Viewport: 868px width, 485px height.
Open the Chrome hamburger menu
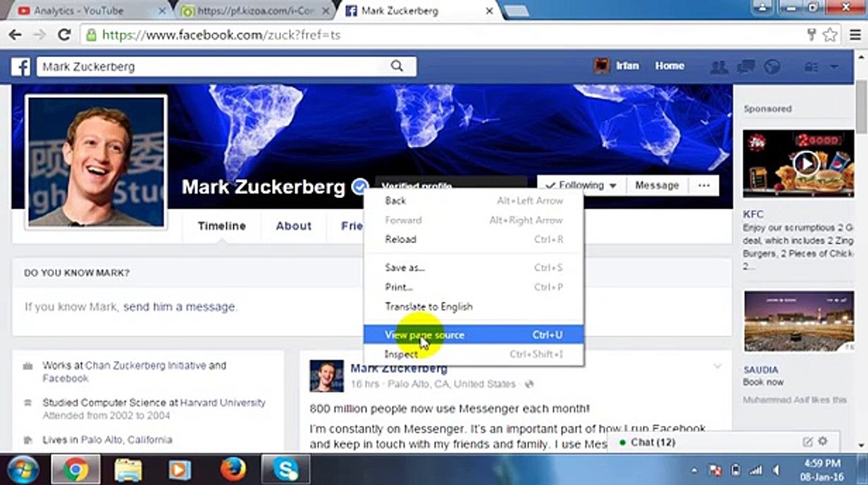tap(855, 35)
